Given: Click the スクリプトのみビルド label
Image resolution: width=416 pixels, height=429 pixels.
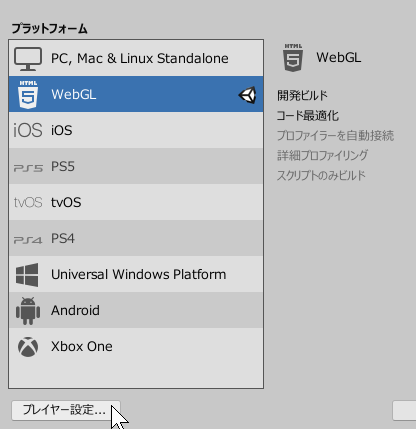Looking at the screenshot, I should 321,175.
